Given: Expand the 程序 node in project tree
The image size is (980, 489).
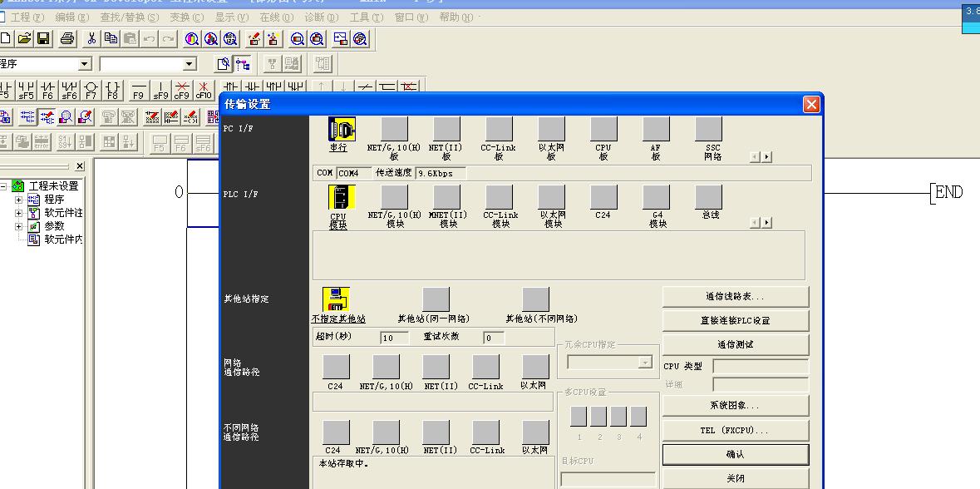Looking at the screenshot, I should pyautogui.click(x=18, y=200).
